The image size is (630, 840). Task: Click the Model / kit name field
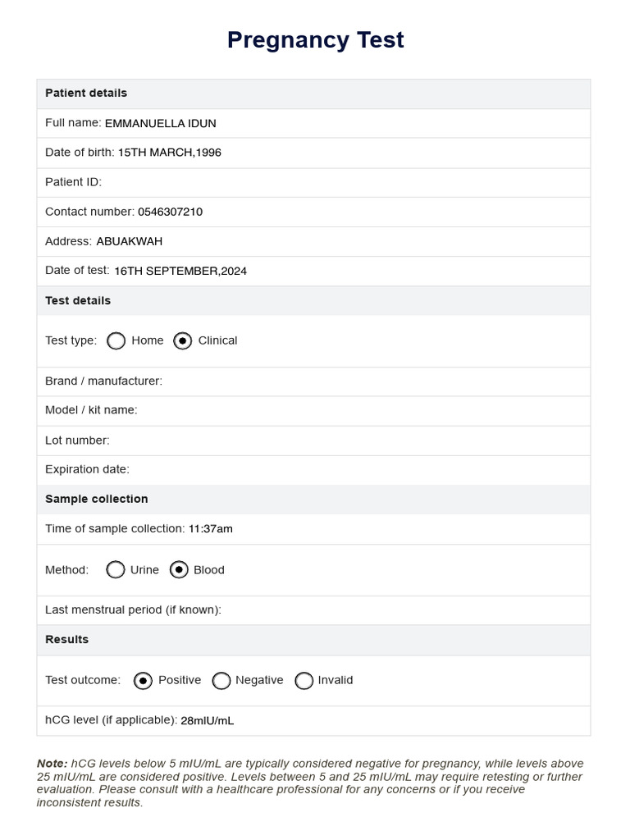363,410
